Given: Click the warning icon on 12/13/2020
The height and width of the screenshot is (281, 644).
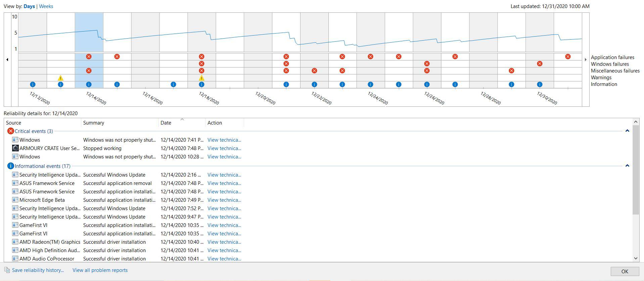Looking at the screenshot, I should pyautogui.click(x=60, y=78).
